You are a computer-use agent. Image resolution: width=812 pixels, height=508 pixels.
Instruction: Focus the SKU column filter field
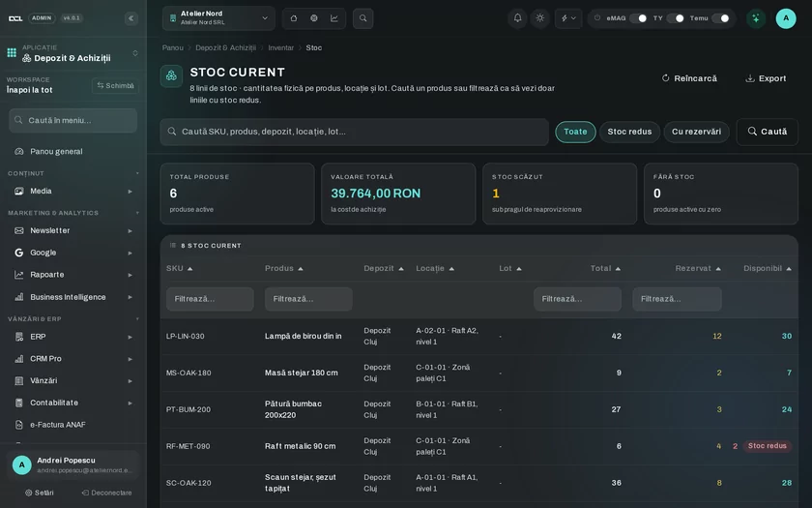210,299
